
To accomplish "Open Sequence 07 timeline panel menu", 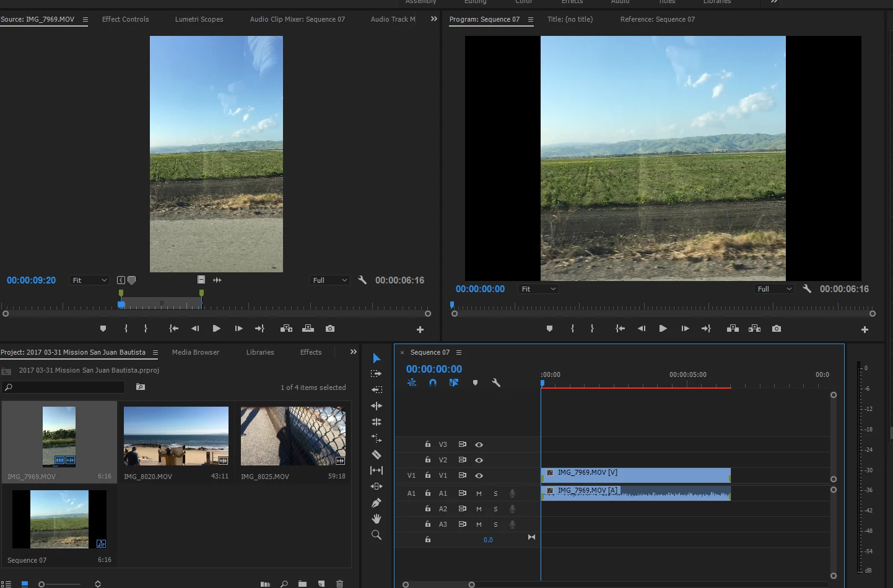I will [x=459, y=353].
